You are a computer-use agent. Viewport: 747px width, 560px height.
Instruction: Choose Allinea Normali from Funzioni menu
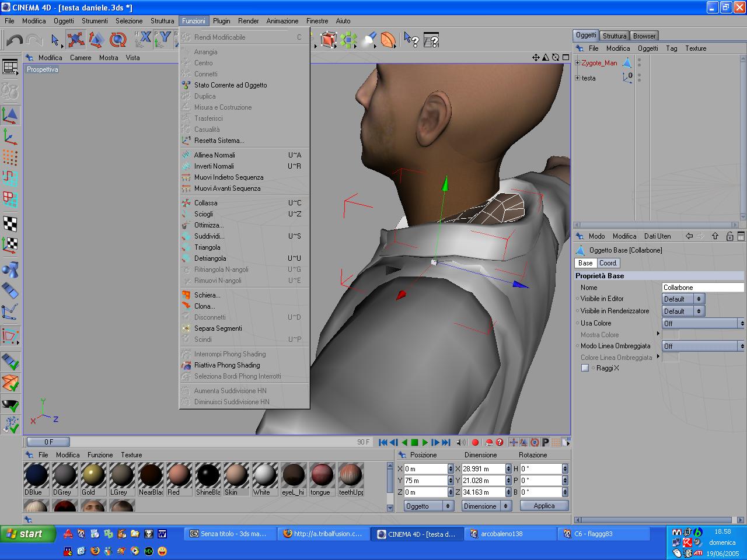(x=244, y=155)
